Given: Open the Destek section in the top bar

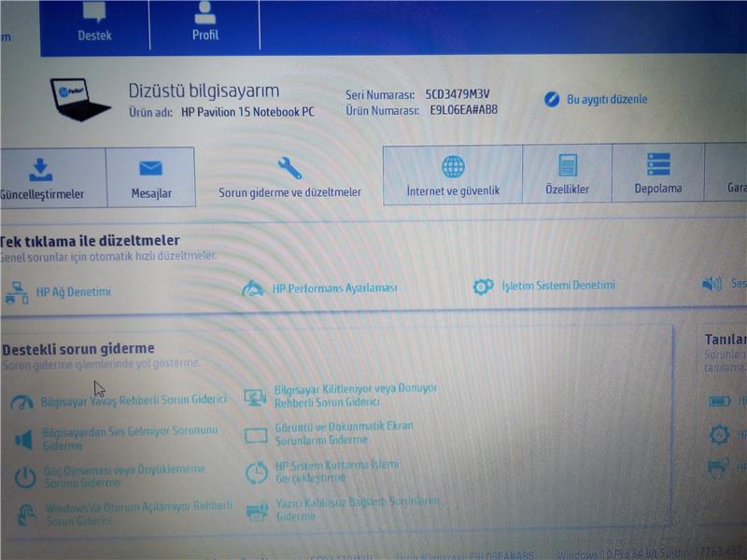Looking at the screenshot, I should 94,22.
